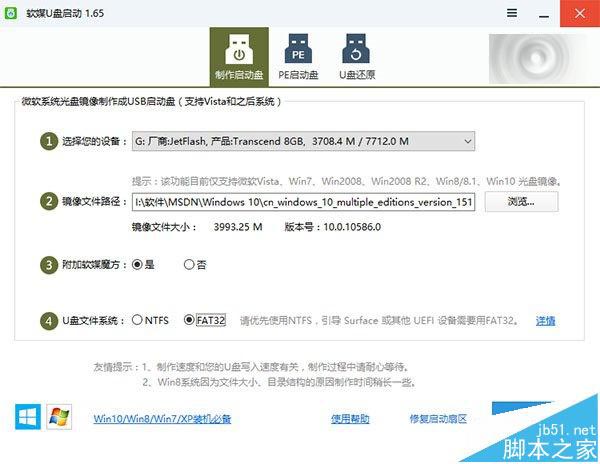Select 是 for 附加软媒魔方
This screenshot has width=600, height=464.
coord(143,264)
